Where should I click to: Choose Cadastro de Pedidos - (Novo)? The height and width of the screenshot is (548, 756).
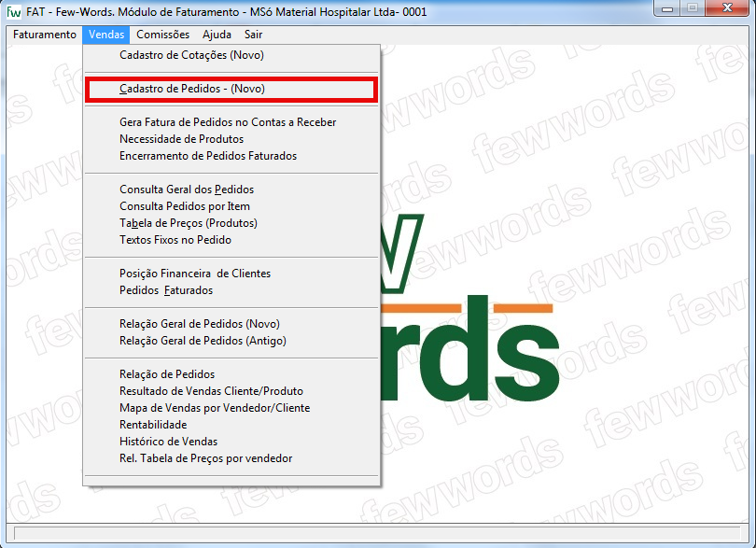[231, 90]
